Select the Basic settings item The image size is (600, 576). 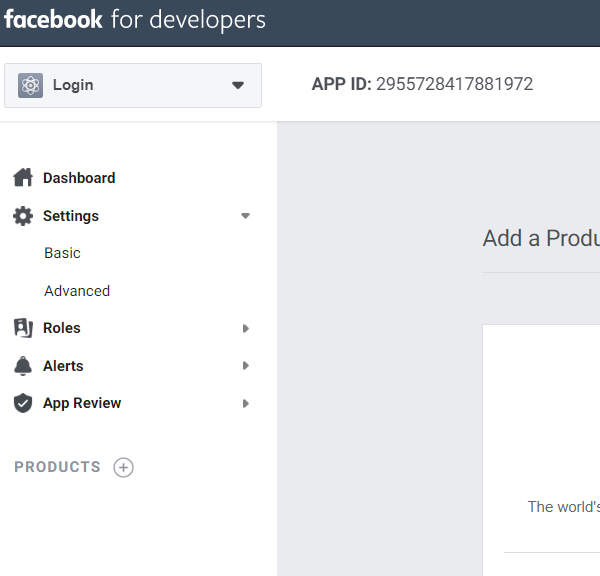click(x=62, y=253)
